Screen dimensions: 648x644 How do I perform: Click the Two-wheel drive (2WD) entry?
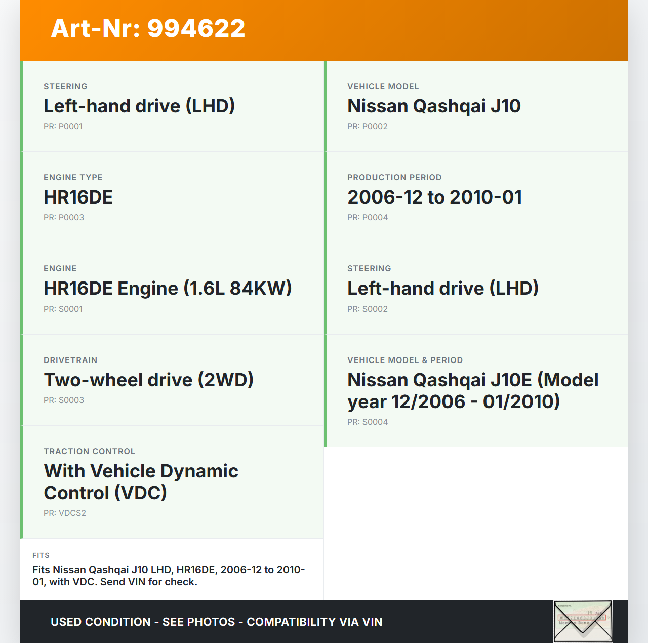click(x=148, y=380)
